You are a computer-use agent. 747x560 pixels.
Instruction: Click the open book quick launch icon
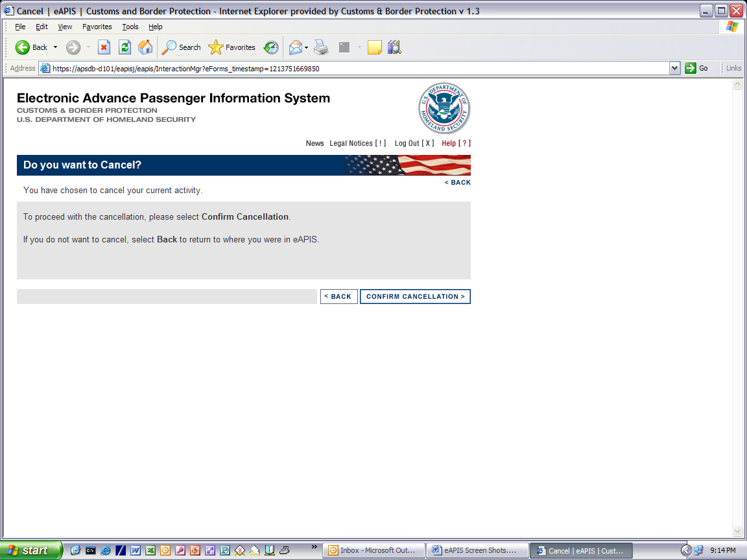(x=270, y=550)
